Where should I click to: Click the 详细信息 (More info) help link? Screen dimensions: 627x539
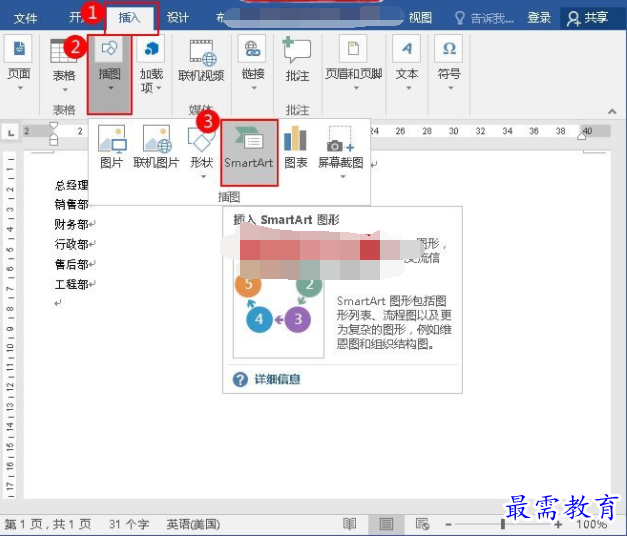pos(277,379)
